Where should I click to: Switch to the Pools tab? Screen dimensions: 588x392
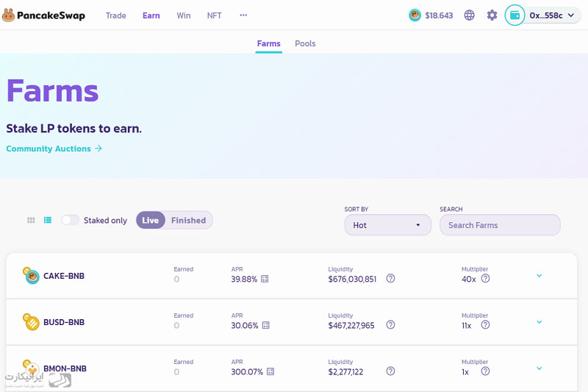tap(305, 43)
